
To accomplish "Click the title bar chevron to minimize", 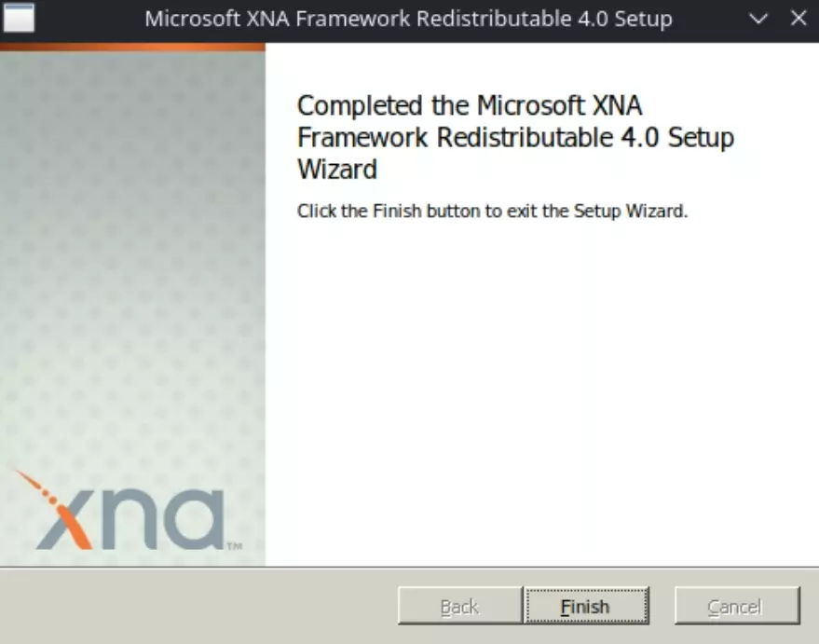I will [x=759, y=19].
